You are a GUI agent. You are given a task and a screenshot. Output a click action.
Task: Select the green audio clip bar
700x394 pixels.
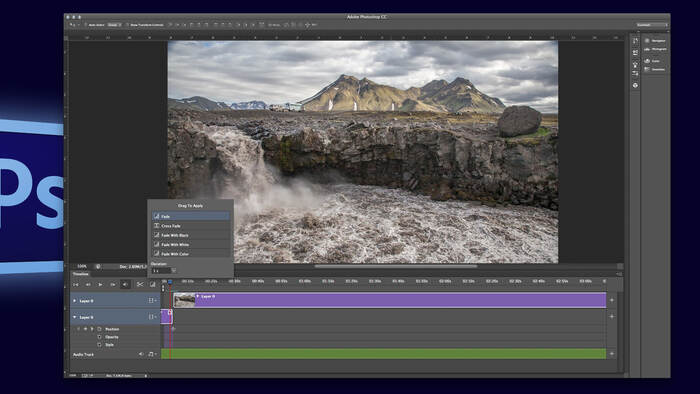point(383,354)
